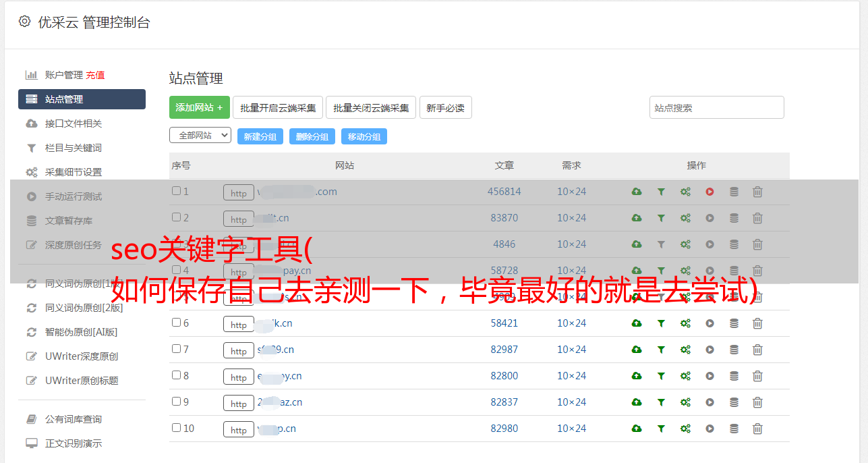Click the green 添加网站 + button
The width and height of the screenshot is (868, 463).
point(200,107)
